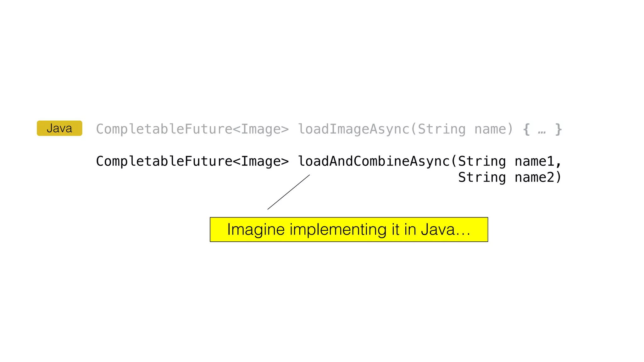
Task: Click the gray '{ … }' method body
Action: (x=542, y=129)
